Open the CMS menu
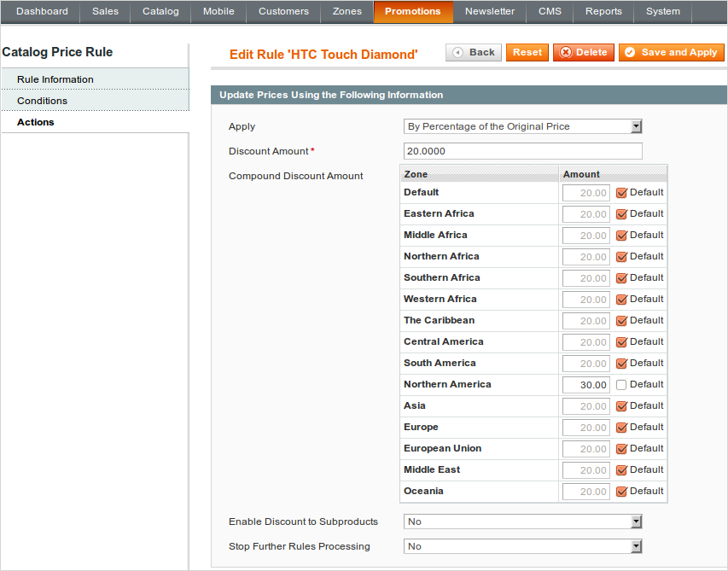This screenshot has width=728, height=571. 550,11
